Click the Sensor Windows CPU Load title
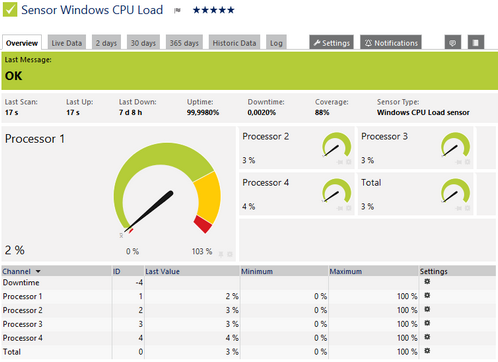The height and width of the screenshot is (362, 498). (92, 10)
